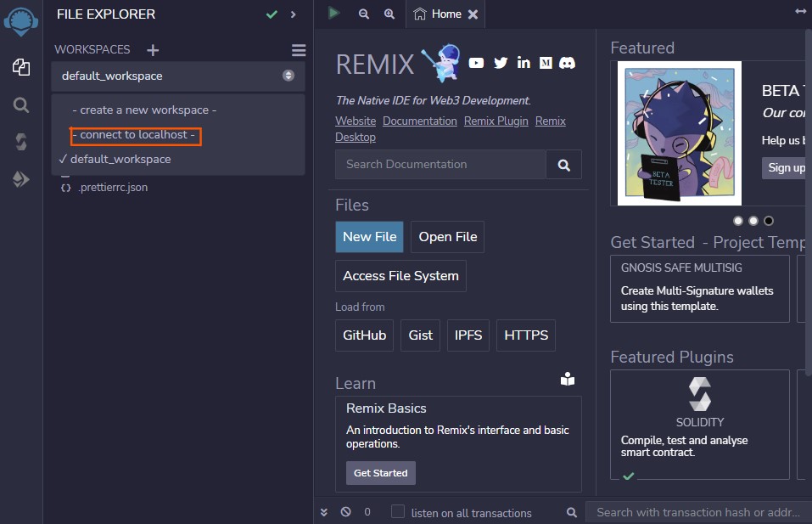Focus the Search Documentation field
Image resolution: width=812 pixels, height=524 pixels.
(x=440, y=164)
